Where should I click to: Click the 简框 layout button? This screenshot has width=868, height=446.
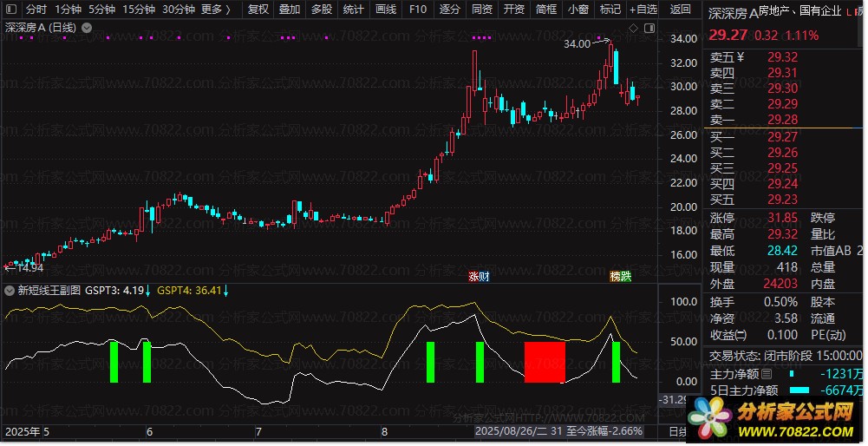546,9
